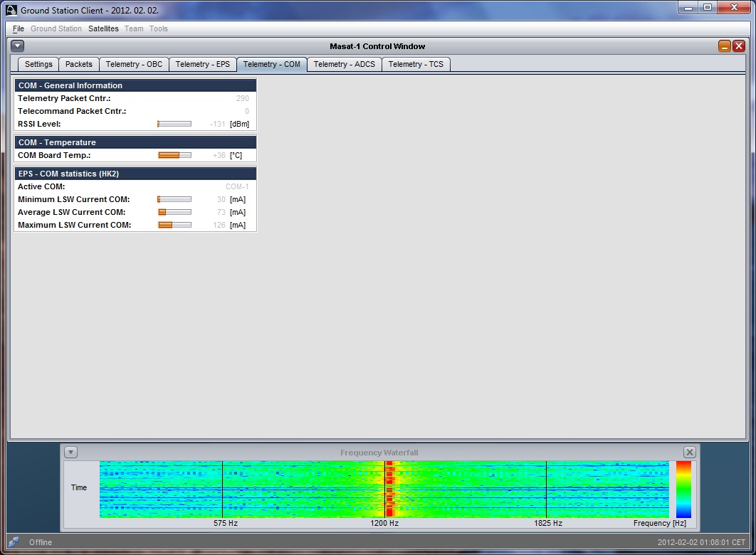Maximize the Ground Station Client window
This screenshot has width=756, height=555.
[x=708, y=7]
